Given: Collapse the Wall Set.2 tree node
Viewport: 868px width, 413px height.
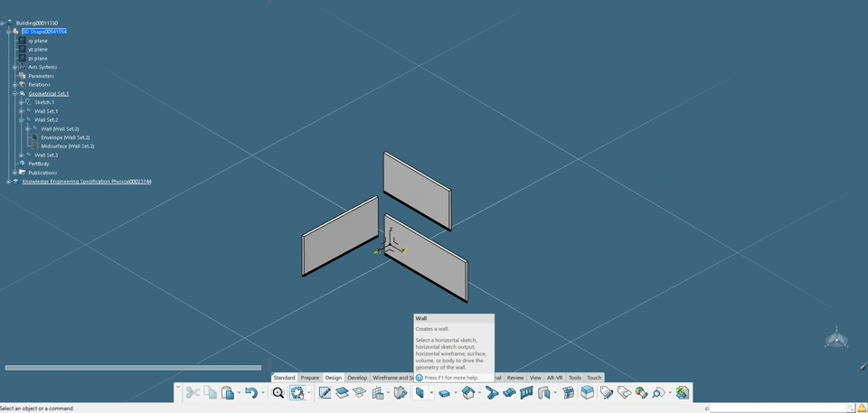Looking at the screenshot, I should 22,119.
